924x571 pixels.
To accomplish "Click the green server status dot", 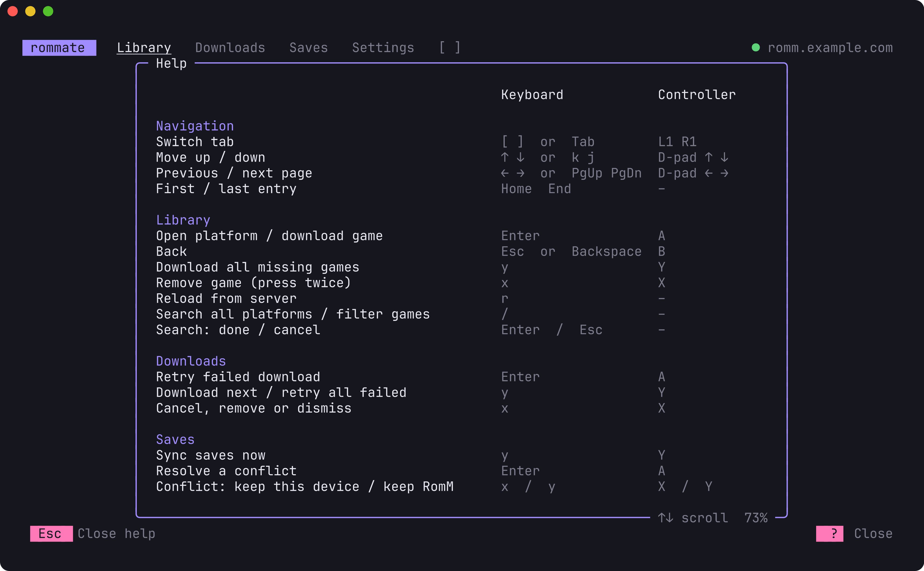I will pyautogui.click(x=756, y=48).
